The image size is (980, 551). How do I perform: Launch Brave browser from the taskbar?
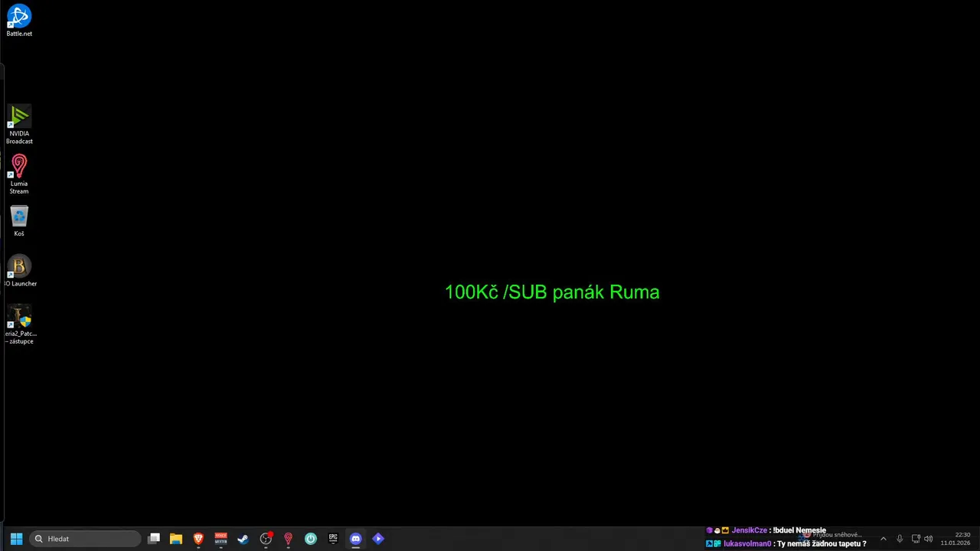198,539
